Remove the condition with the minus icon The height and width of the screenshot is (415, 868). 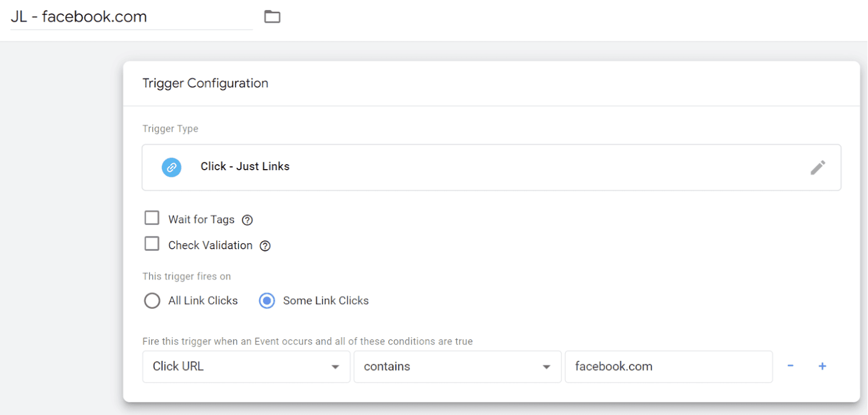790,366
